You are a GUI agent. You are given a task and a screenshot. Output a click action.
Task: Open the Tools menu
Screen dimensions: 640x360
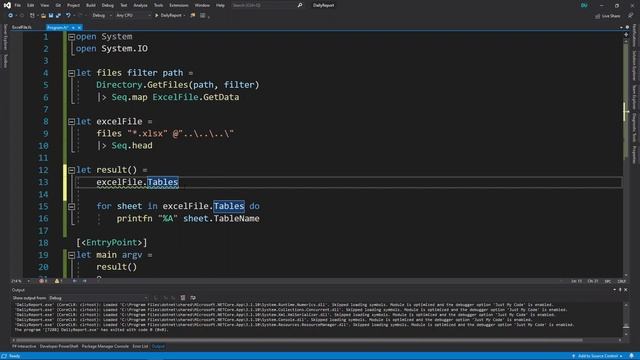(158, 5)
